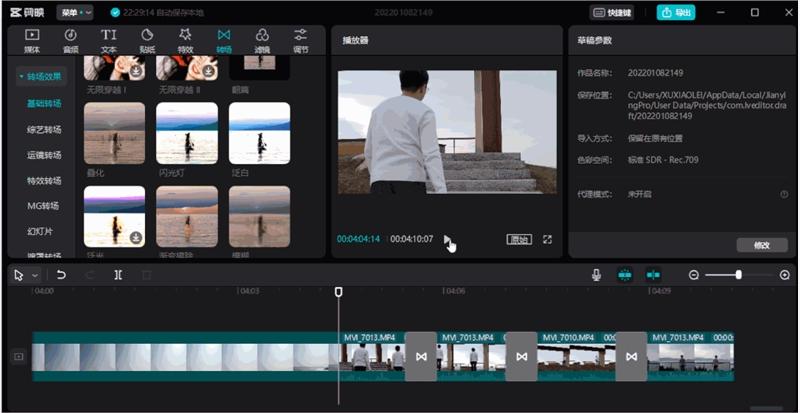Open the 特效 effects star icon
Image resolution: width=800 pixels, height=413 pixels.
pos(185,35)
